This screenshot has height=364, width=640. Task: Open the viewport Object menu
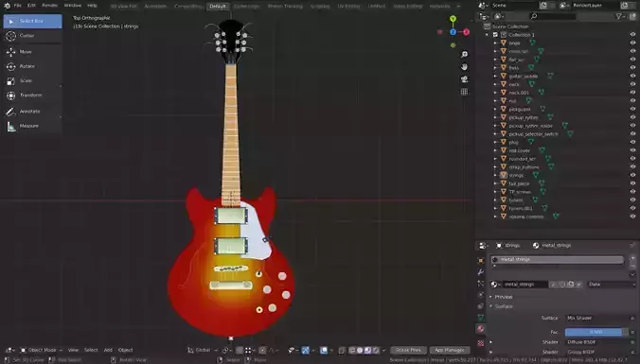click(x=125, y=350)
